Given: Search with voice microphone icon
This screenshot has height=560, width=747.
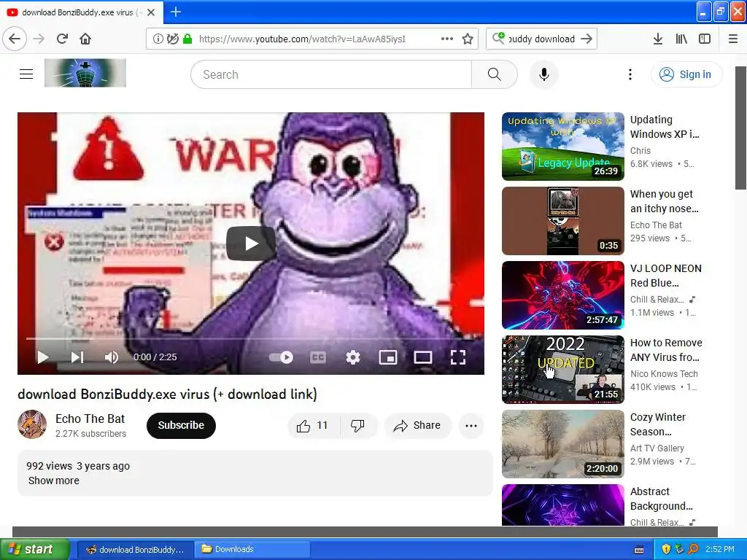Looking at the screenshot, I should click(543, 74).
